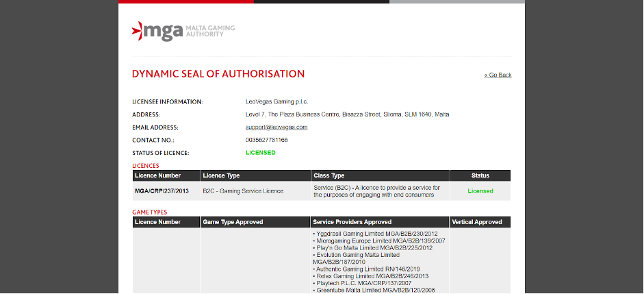The image size is (644, 294).
Task: Follow the « Go Back link
Action: 498,75
